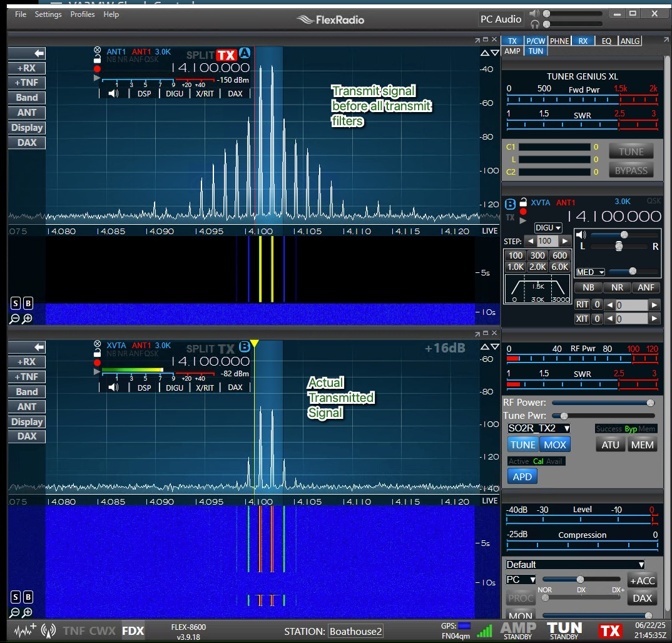Raise top panadapter level with up triangle
The height and width of the screenshot is (643, 672).
[485, 53]
